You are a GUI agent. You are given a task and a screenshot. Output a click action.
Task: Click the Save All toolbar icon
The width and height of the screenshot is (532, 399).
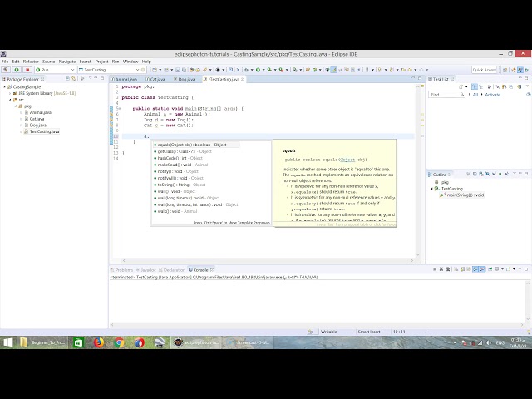(185, 70)
